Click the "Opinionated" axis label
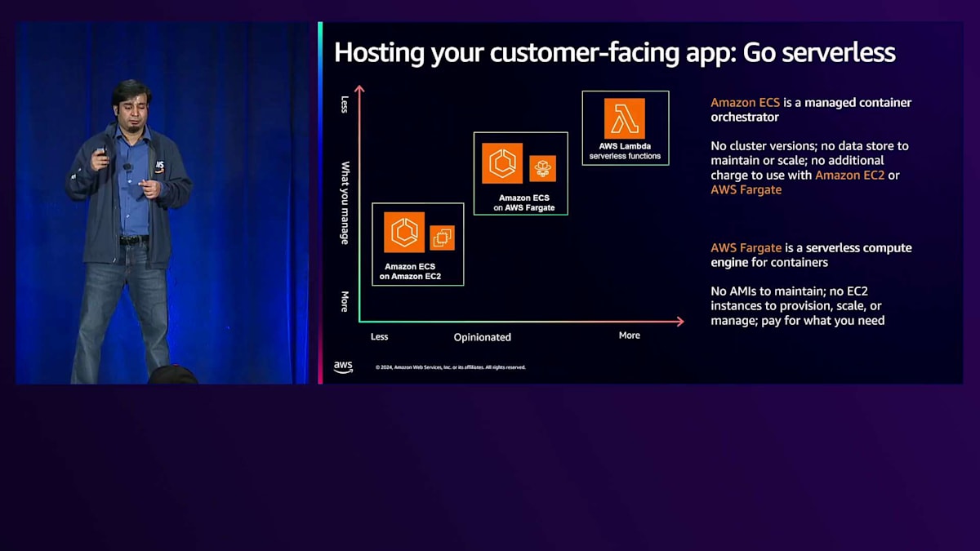The image size is (980, 551). point(483,337)
